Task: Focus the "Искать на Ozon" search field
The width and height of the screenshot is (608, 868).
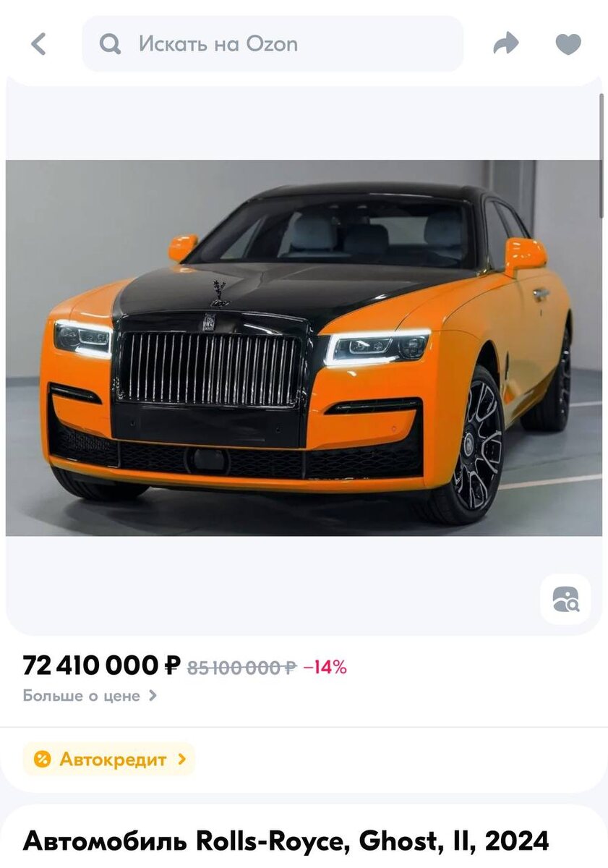Action: (273, 44)
